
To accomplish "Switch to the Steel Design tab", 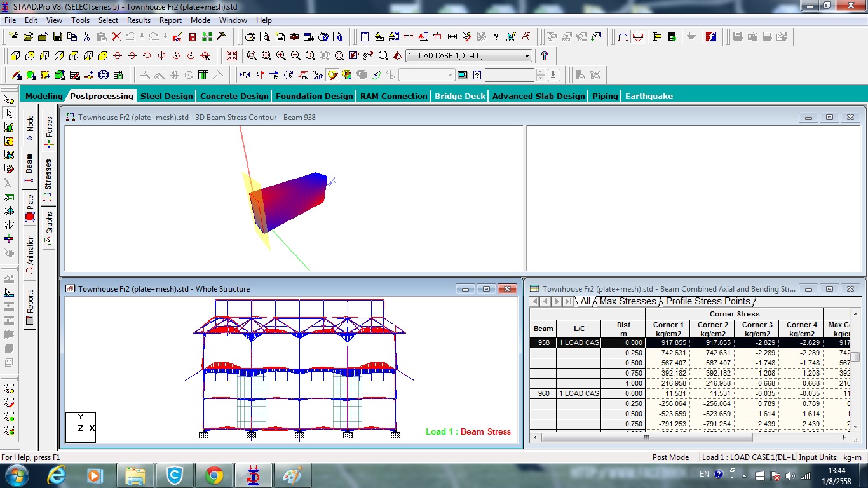I will (166, 96).
